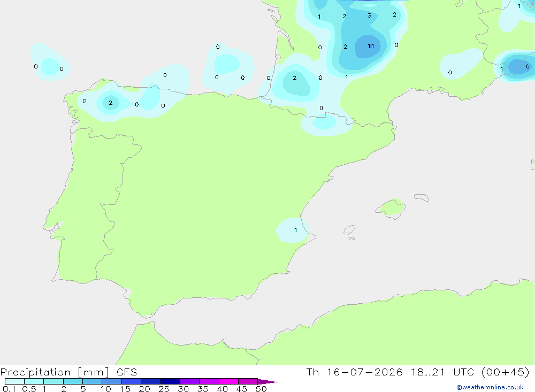Click the 'Th 16-07-2026' date text

tap(354, 372)
